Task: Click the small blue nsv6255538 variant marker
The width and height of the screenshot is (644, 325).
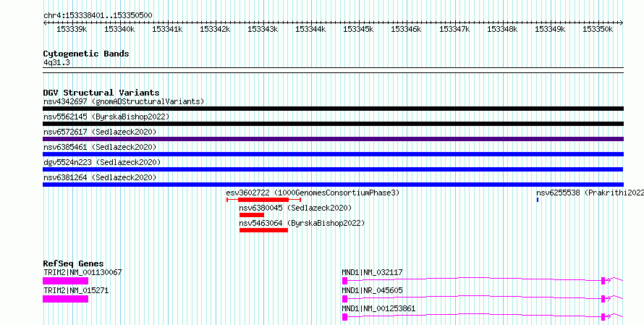Action: [537, 200]
